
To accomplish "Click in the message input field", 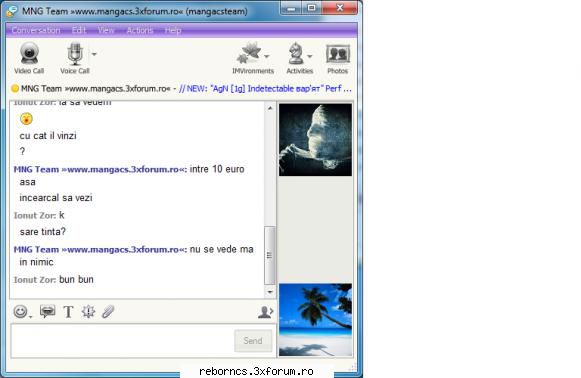I will pos(122,341).
